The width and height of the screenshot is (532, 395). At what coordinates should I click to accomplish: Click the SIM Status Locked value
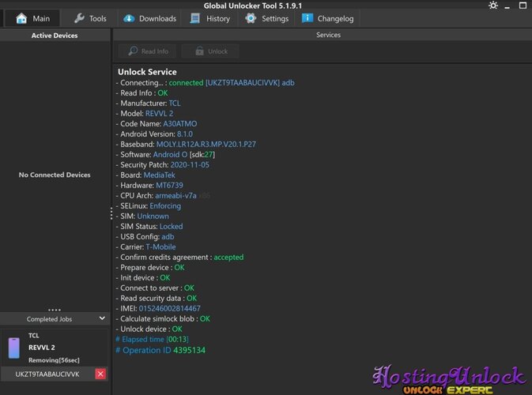pos(171,226)
